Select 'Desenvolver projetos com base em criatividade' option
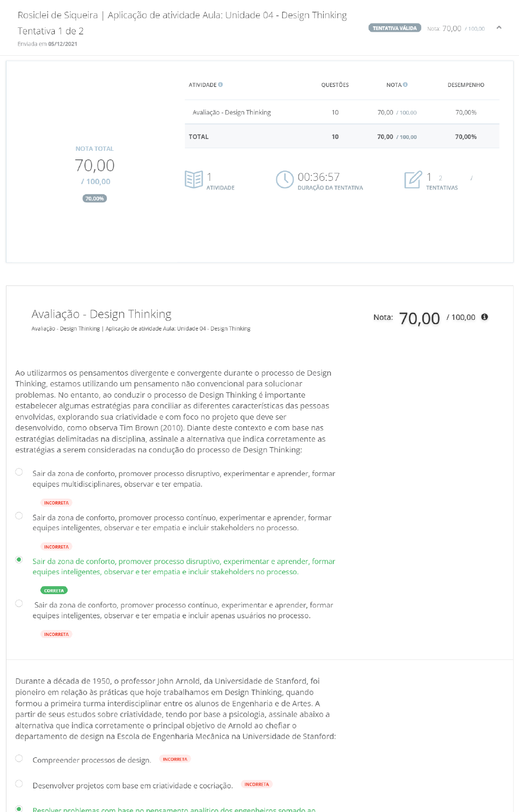The image size is (519, 812). pos(19,784)
